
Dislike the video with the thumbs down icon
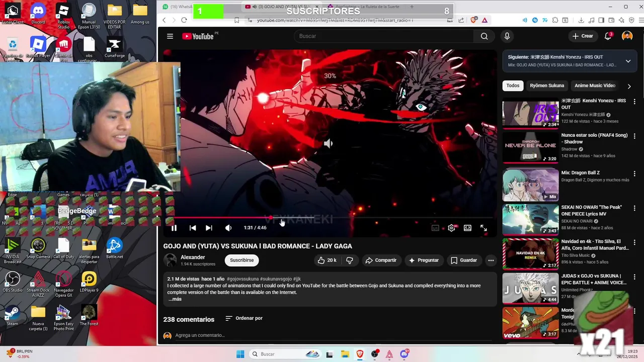350,260
